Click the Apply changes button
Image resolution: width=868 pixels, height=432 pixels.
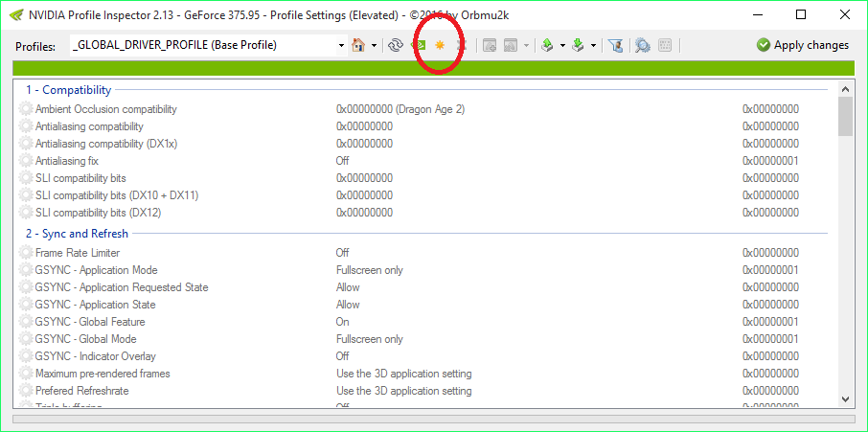click(x=803, y=45)
